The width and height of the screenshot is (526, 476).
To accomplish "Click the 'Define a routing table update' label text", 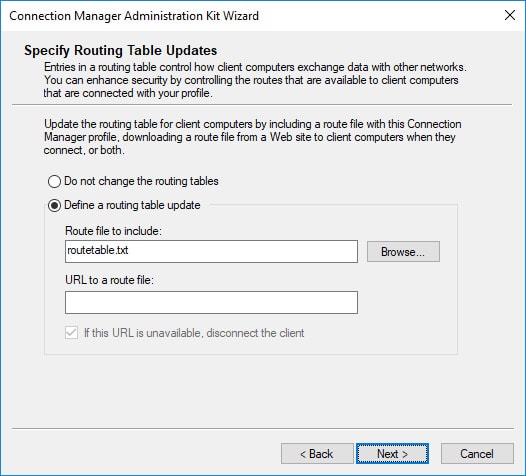I will click(132, 205).
